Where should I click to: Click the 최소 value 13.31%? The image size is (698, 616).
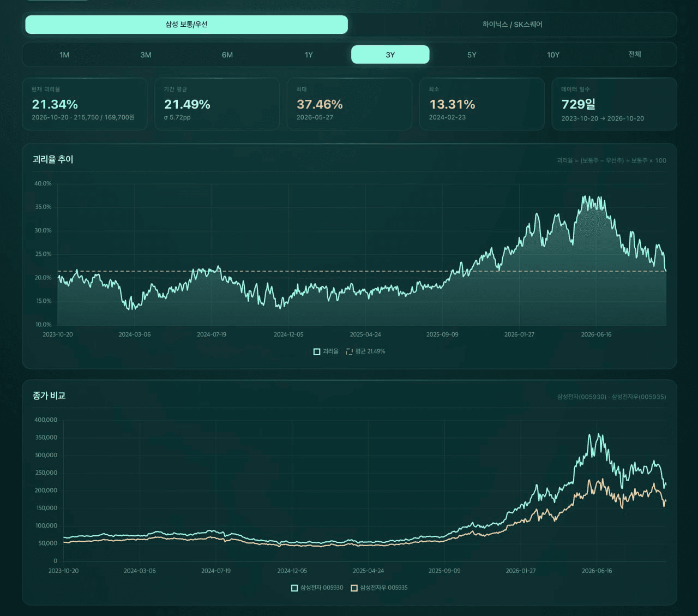point(452,104)
